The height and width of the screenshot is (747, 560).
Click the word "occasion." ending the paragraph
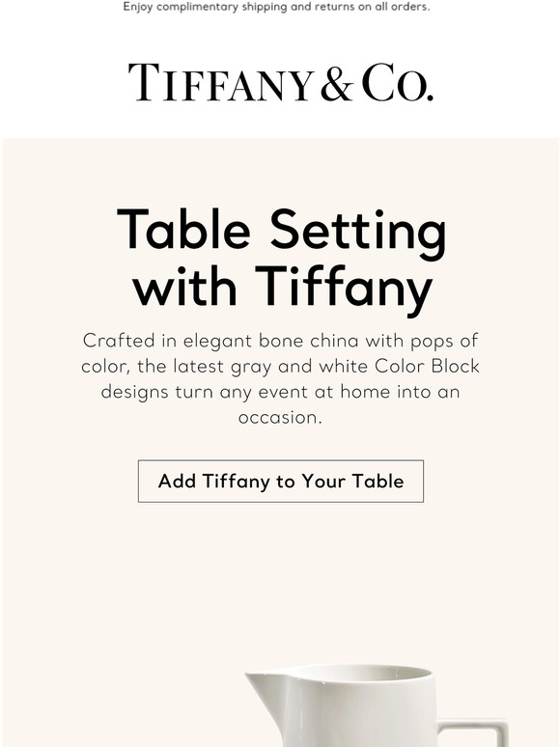coord(280,417)
